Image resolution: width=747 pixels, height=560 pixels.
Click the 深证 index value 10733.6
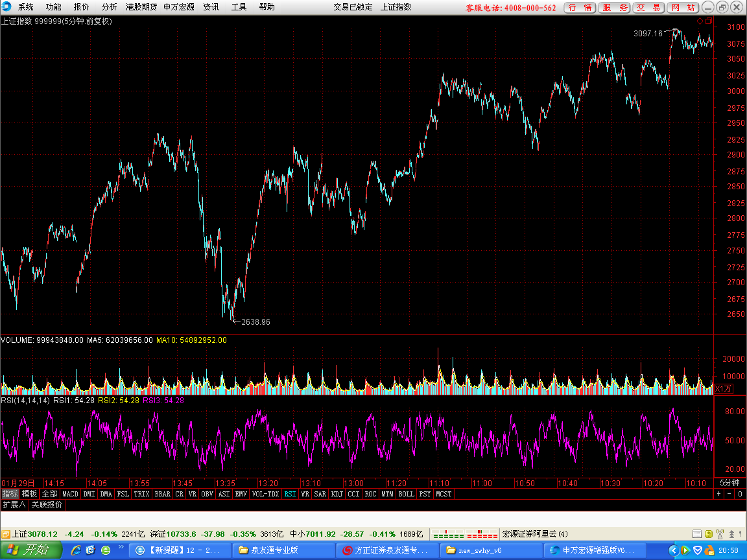click(x=180, y=534)
